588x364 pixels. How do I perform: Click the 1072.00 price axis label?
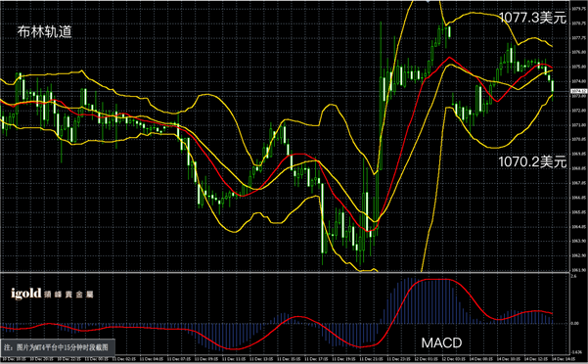[578, 111]
